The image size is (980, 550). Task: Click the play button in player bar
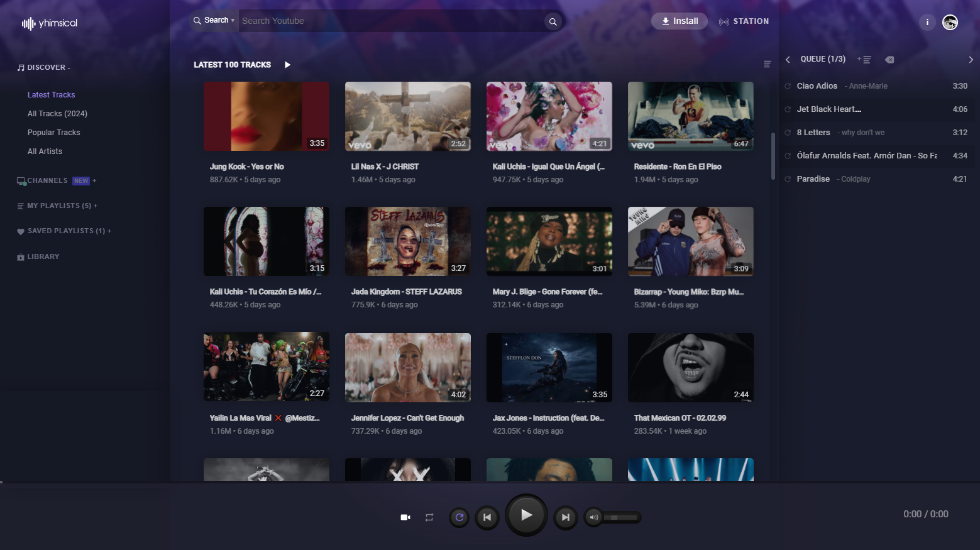(x=526, y=515)
